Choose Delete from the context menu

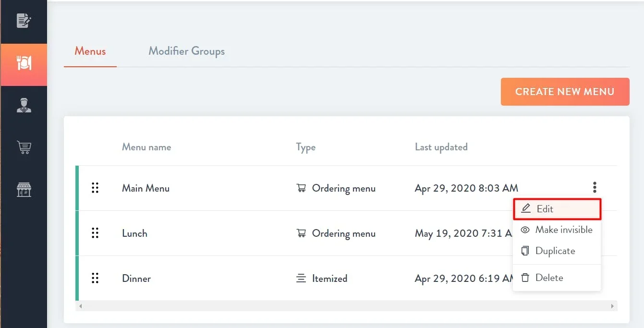(557, 278)
